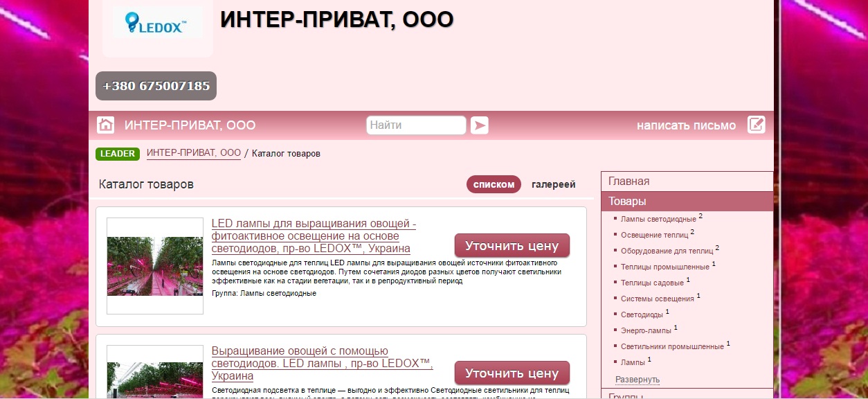Expand category list with Развернуть

click(x=637, y=380)
